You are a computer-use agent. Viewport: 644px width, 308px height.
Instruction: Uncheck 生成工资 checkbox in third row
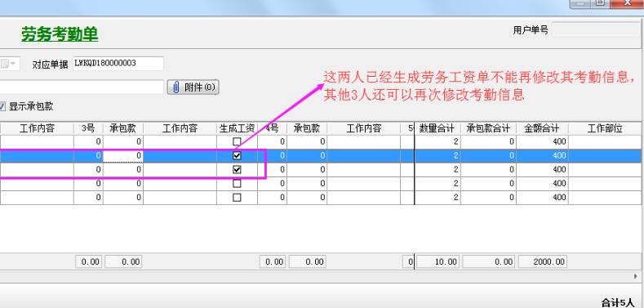[237, 169]
